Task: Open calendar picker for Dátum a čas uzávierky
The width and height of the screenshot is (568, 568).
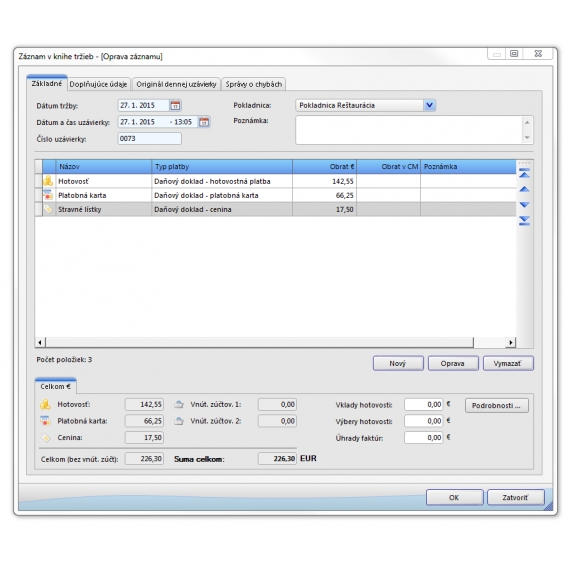Action: 204,122
